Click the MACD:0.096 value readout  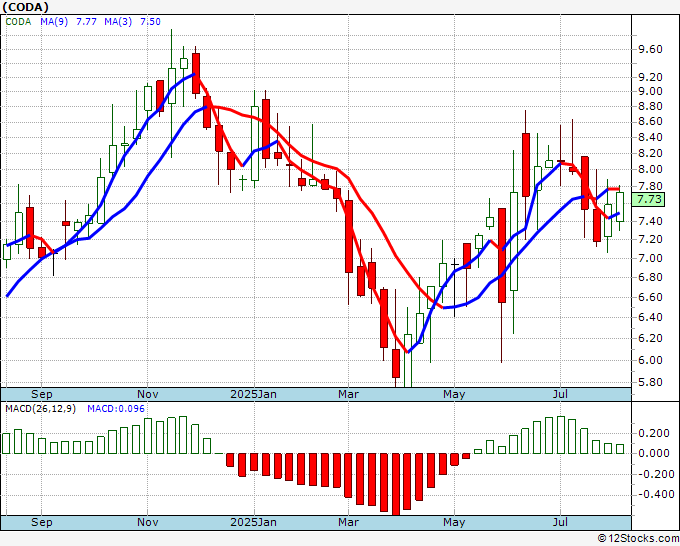[116, 409]
